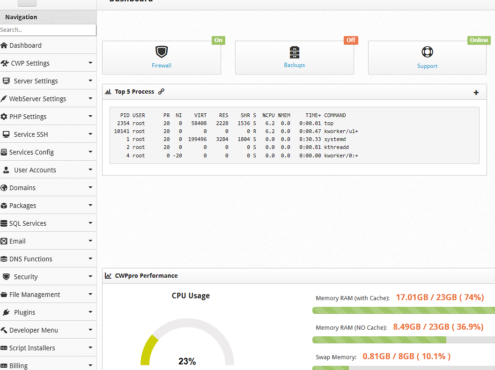Click the link icon beside Top 5 Process
Image resolution: width=495 pixels, height=370 pixels.
(161, 92)
